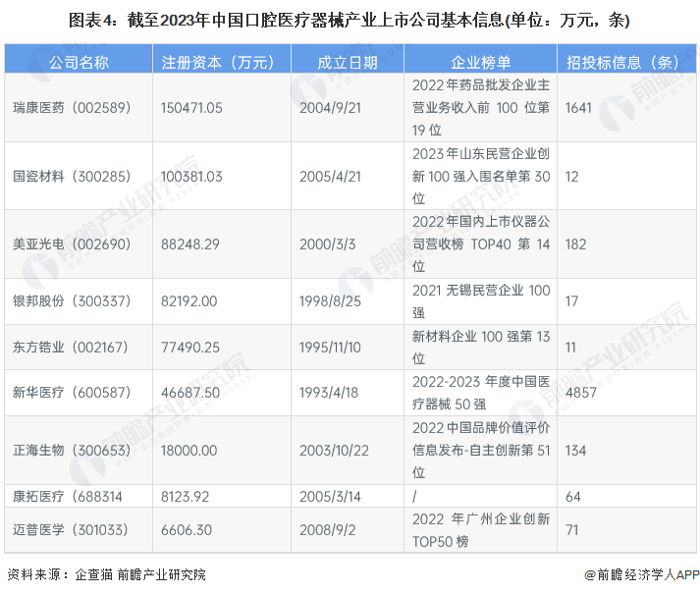Select the 成立日期 column header
Viewport: 700px width, 595px height.
coord(348,61)
